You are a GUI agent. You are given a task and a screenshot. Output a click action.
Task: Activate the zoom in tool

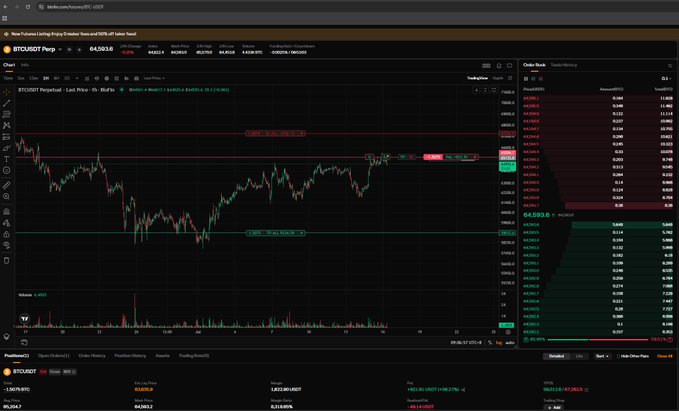[x=6, y=196]
